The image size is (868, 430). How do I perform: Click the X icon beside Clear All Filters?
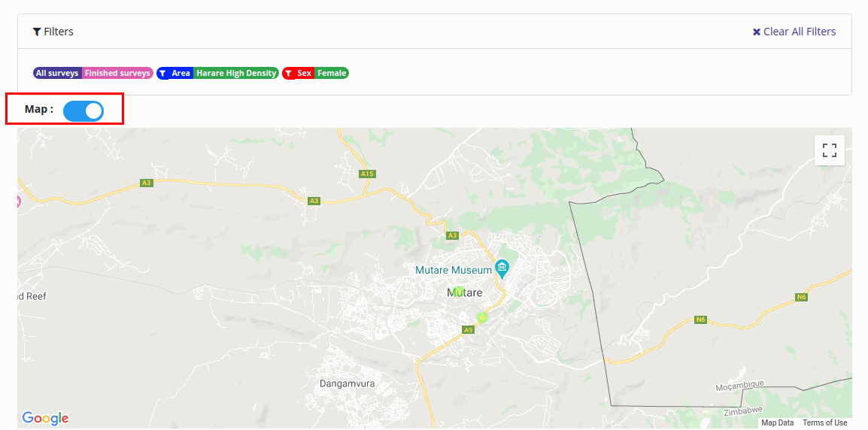pyautogui.click(x=757, y=32)
